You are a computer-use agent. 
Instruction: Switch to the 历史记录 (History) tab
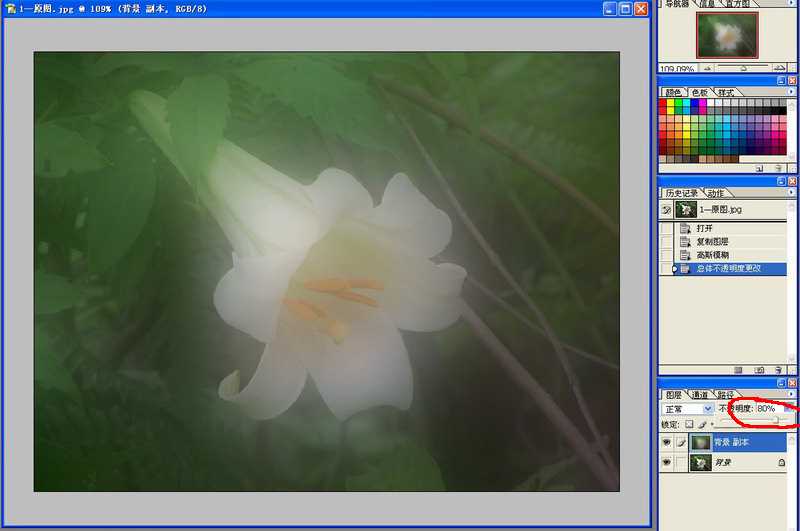click(x=682, y=193)
